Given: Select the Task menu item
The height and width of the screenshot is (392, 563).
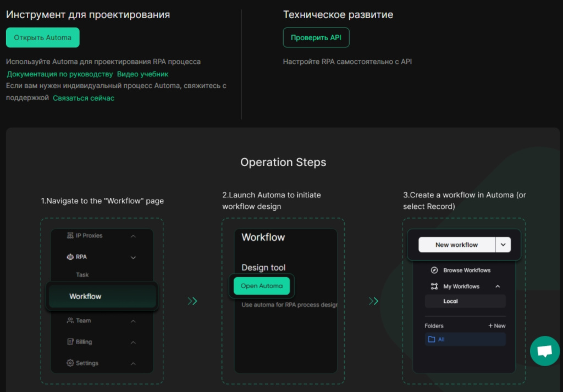Looking at the screenshot, I should [82, 274].
